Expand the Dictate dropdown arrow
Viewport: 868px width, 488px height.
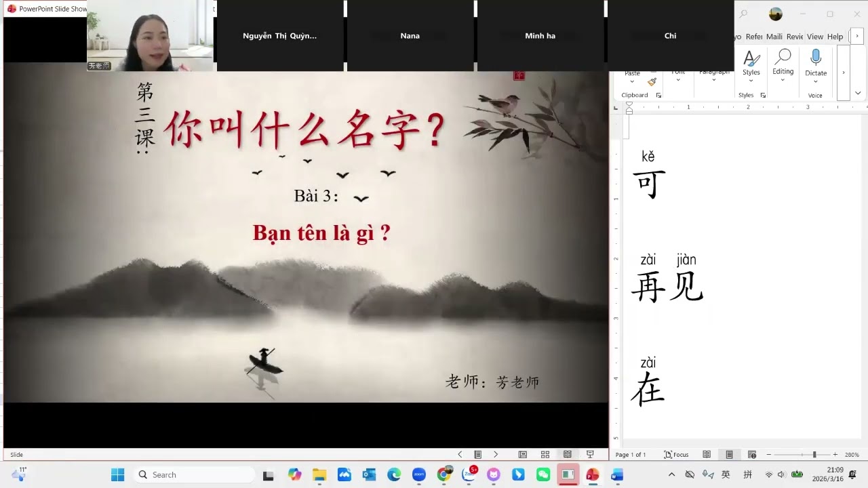click(x=816, y=81)
